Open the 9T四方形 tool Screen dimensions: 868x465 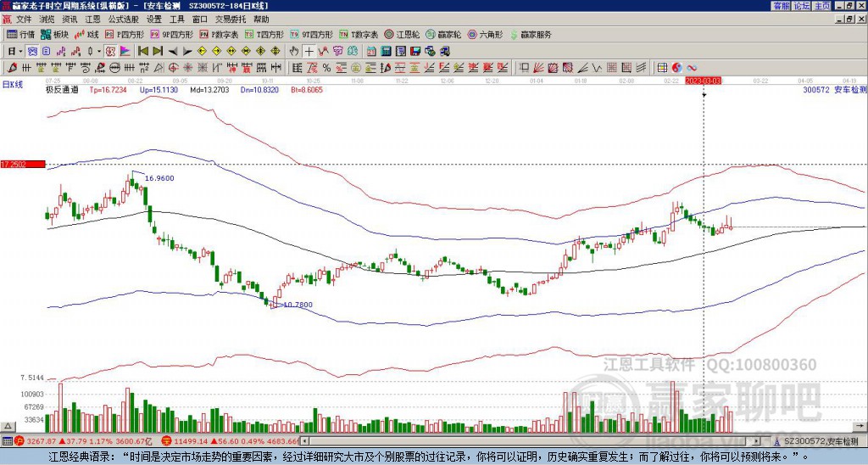click(x=312, y=34)
